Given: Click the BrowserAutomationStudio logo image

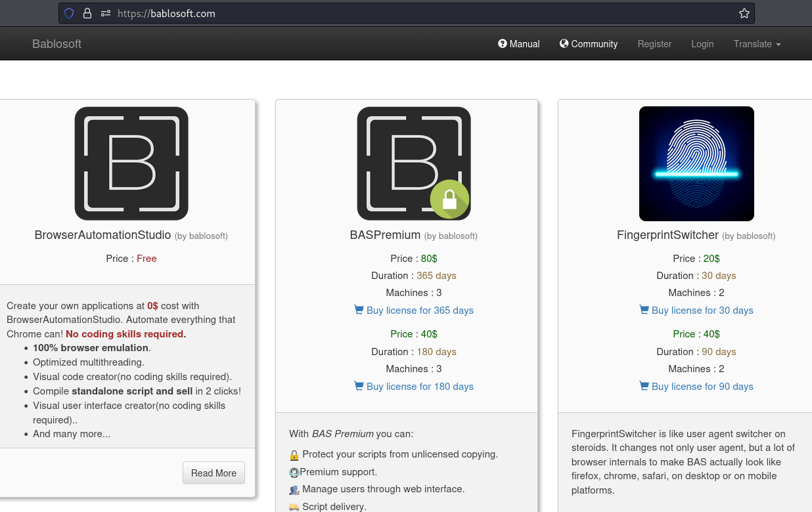Looking at the screenshot, I should pos(131,163).
